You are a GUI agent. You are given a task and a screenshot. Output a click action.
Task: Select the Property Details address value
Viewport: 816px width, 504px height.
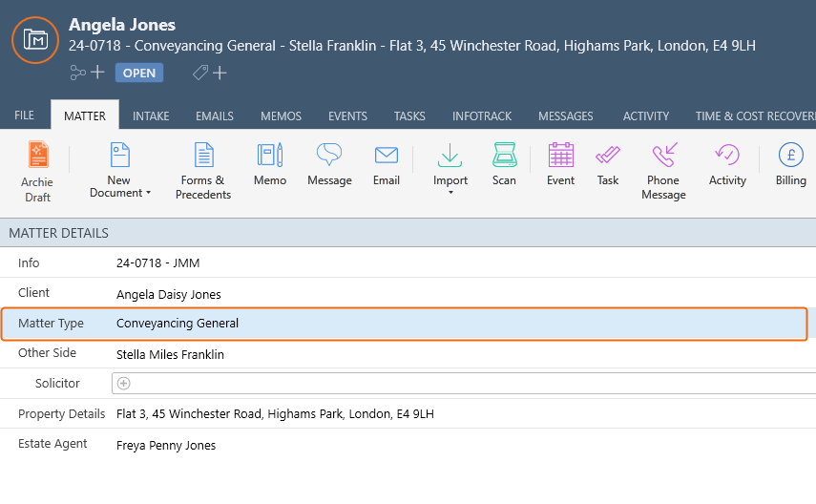tap(275, 414)
